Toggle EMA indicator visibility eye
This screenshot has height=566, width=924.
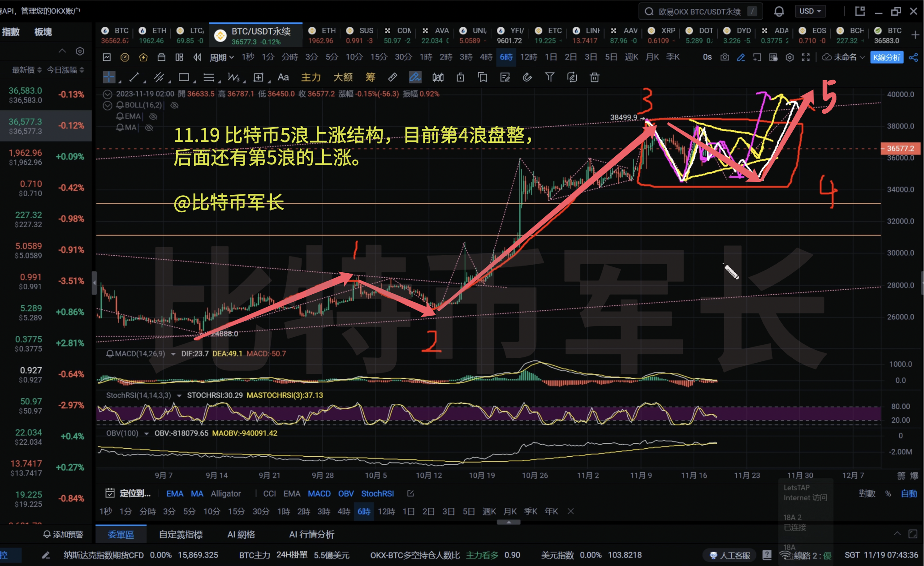pos(153,116)
